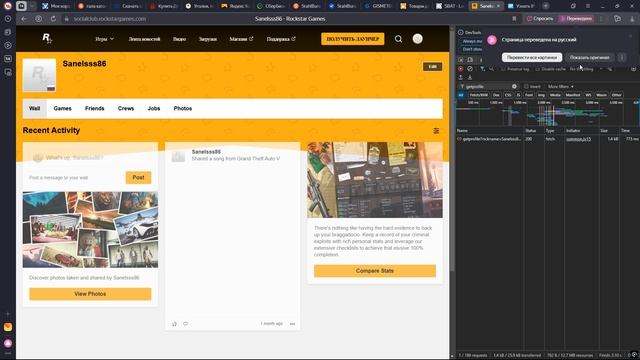Switch to the Crews profile tab
The image size is (640, 360).
pyautogui.click(x=126, y=109)
